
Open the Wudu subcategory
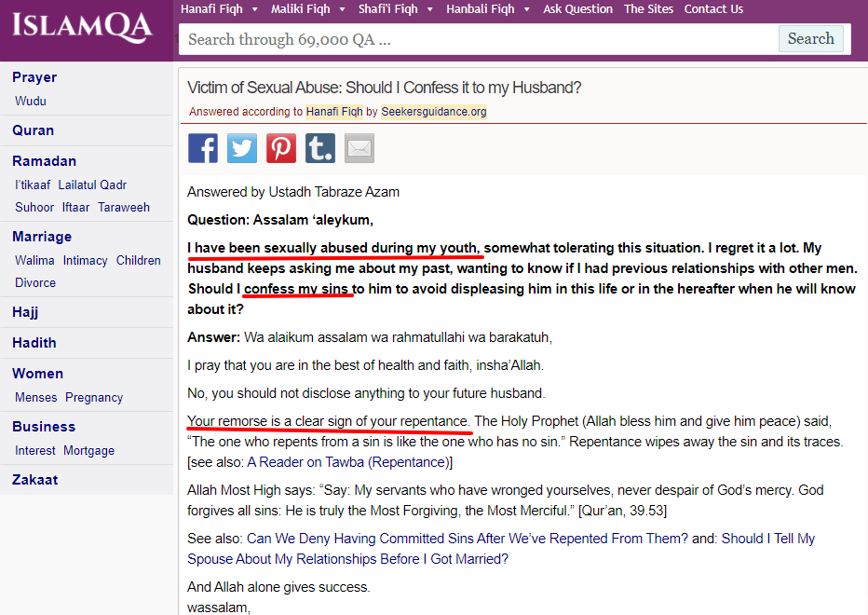pos(31,101)
